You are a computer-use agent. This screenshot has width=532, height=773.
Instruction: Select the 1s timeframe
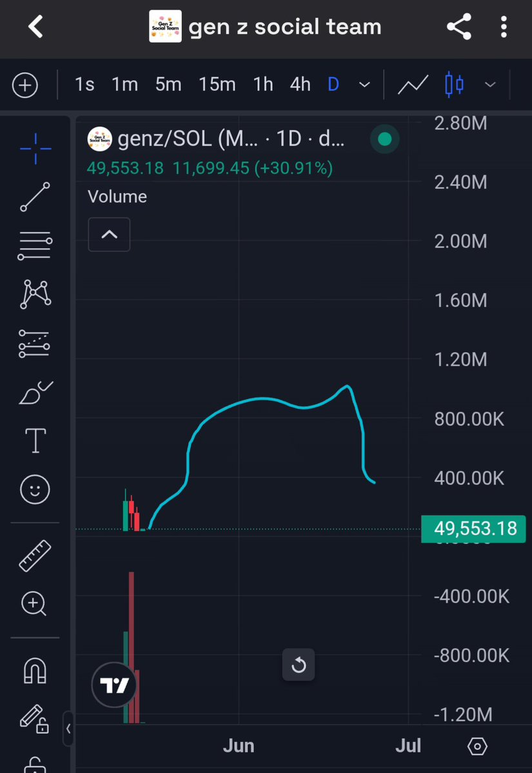84,85
